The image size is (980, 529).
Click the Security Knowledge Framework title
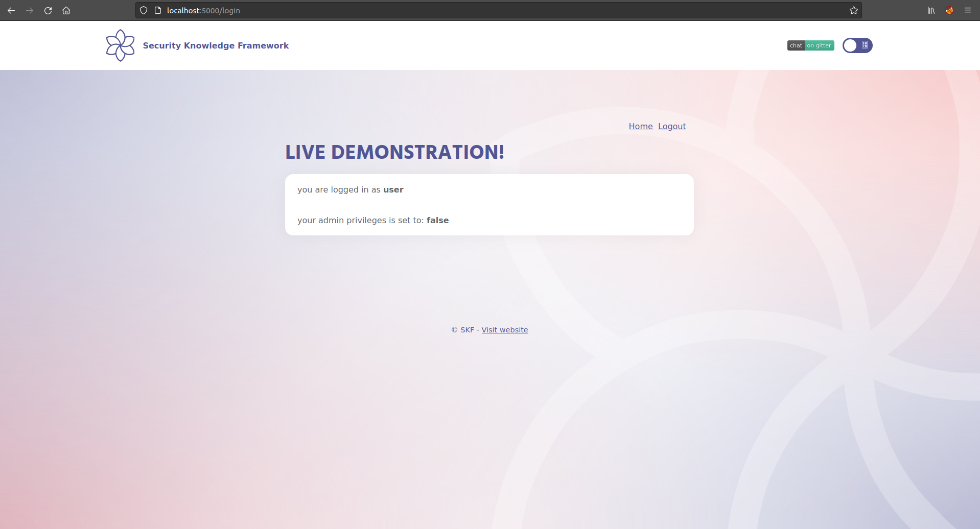coord(216,45)
